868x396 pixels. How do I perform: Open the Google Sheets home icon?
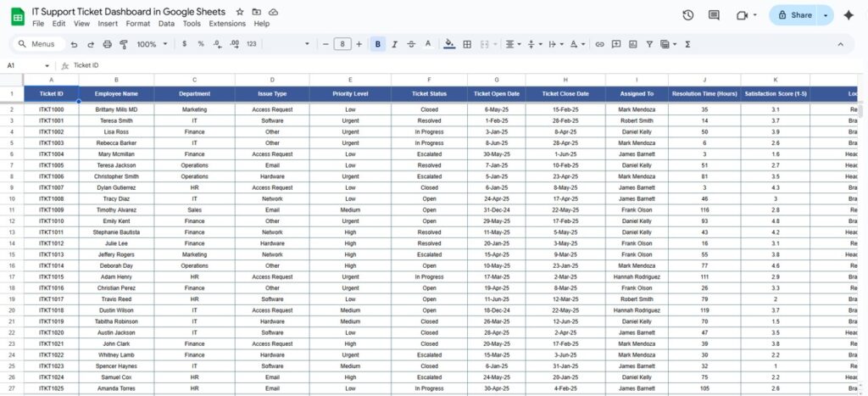tap(18, 17)
